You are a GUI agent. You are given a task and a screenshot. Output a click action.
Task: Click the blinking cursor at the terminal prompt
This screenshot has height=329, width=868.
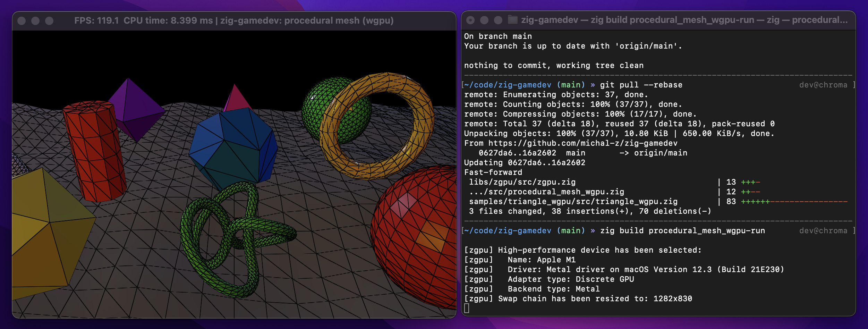coord(467,307)
